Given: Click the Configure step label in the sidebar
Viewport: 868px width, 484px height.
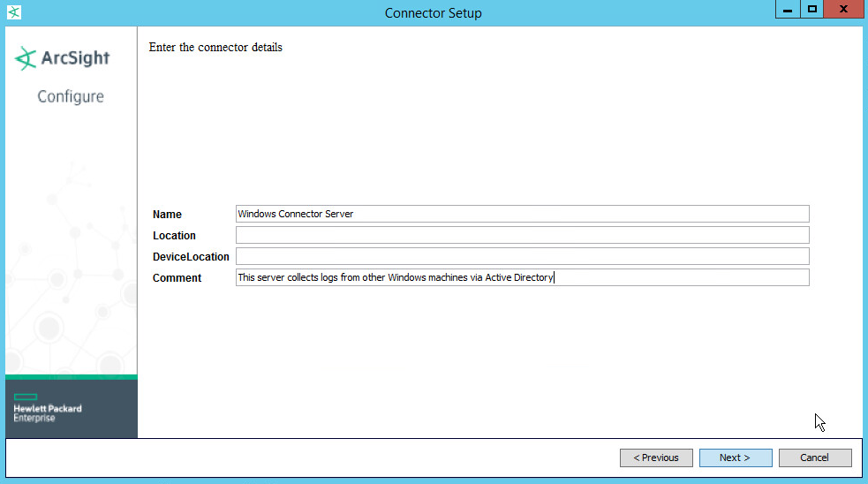Looking at the screenshot, I should click(x=71, y=96).
